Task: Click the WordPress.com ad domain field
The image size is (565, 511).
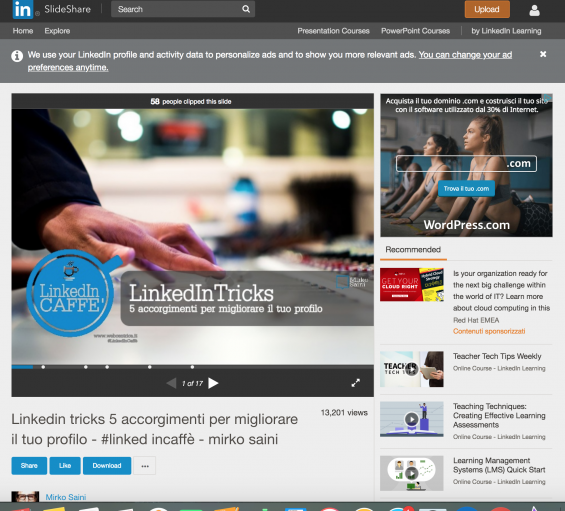Action: pos(466,164)
